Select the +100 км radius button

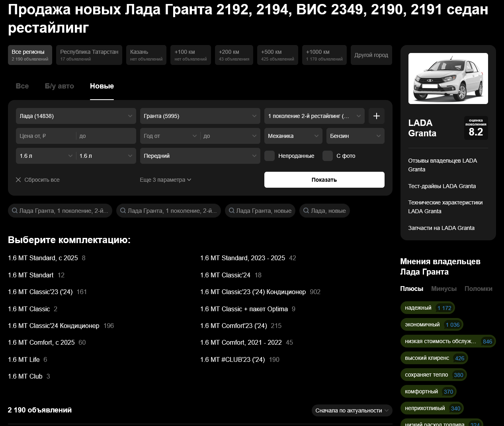(x=190, y=55)
